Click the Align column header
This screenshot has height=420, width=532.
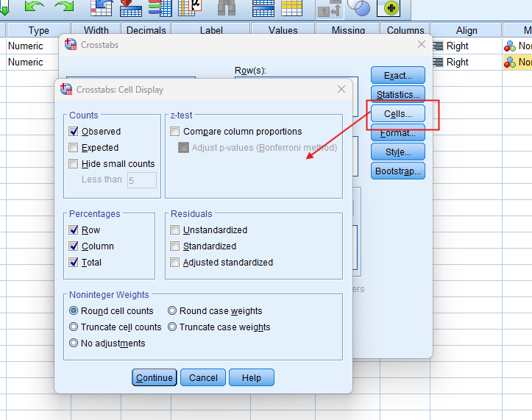[x=467, y=30]
